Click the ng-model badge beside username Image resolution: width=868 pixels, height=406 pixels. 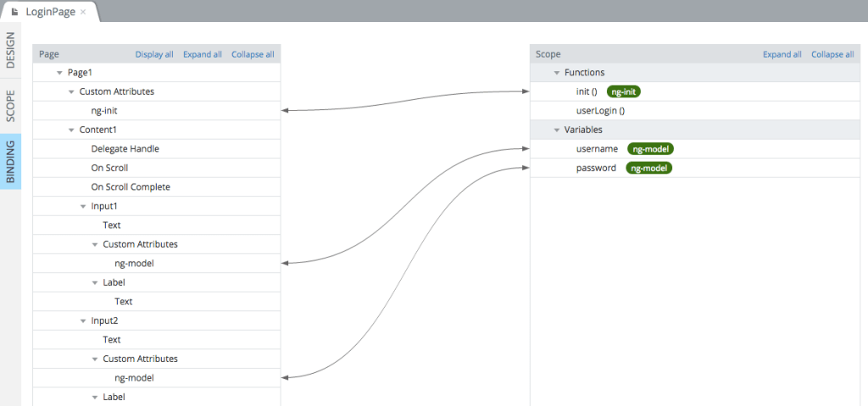(x=650, y=149)
